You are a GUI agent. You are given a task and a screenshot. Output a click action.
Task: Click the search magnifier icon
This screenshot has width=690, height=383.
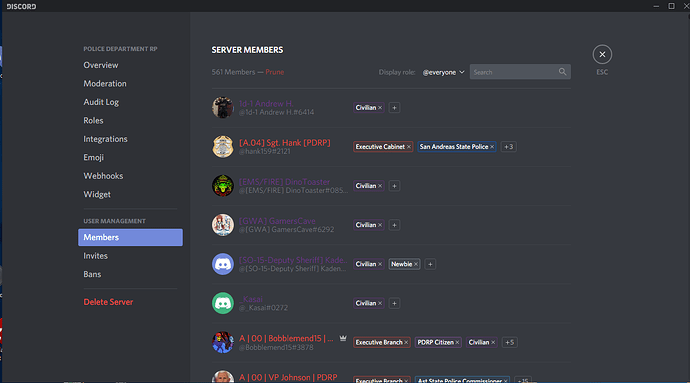[562, 72]
